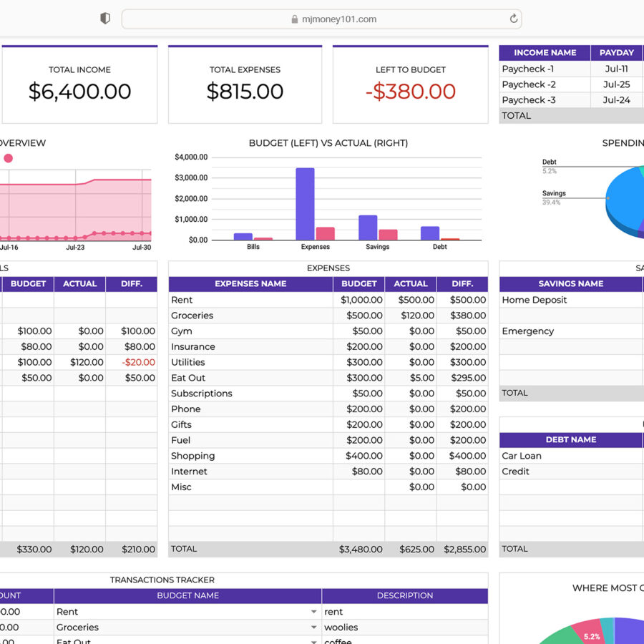644x644 pixels.
Task: Open the Groceries budget name dropdown arrow
Action: 314,627
